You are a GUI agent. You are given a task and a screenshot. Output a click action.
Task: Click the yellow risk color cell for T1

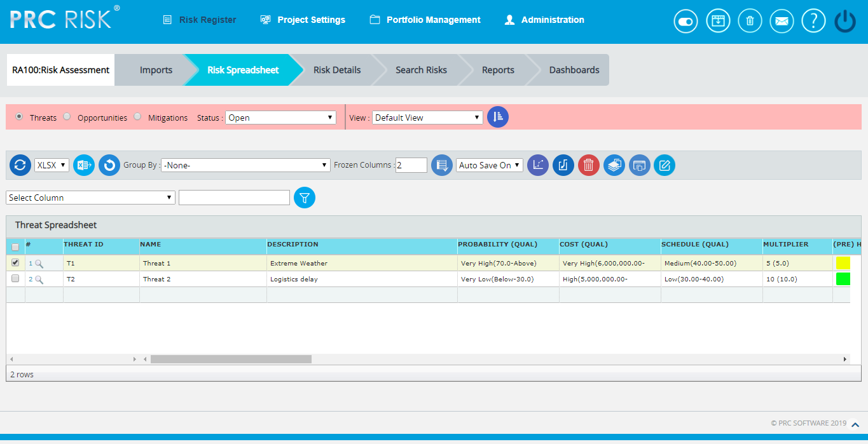point(843,263)
